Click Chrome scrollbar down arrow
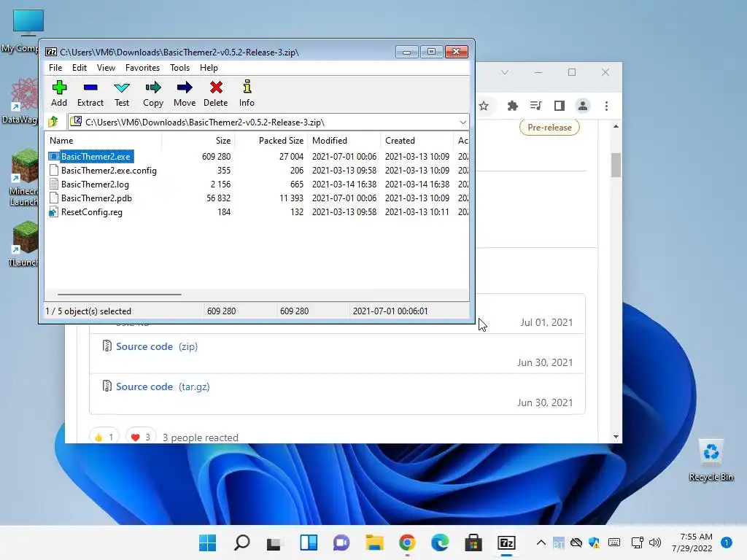 click(616, 437)
